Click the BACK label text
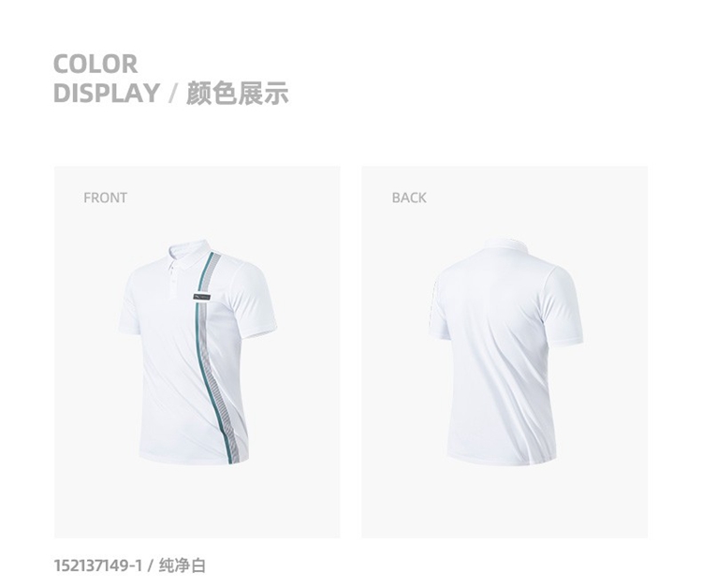The height and width of the screenshot is (588, 702). [409, 198]
